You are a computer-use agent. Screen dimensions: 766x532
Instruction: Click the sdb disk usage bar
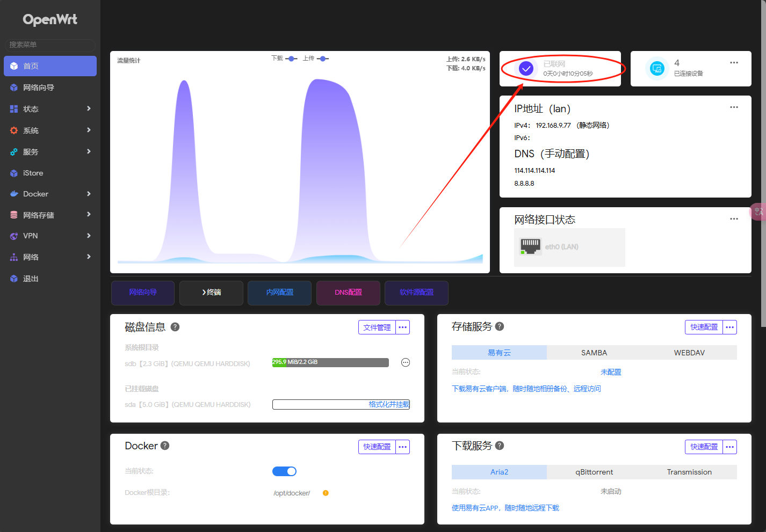pos(330,362)
